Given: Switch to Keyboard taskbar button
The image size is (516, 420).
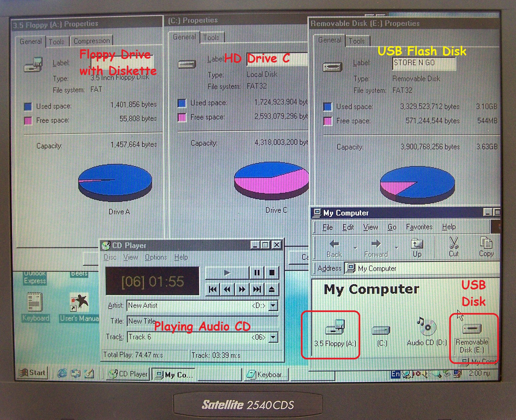Looking at the screenshot, I should 266,375.
